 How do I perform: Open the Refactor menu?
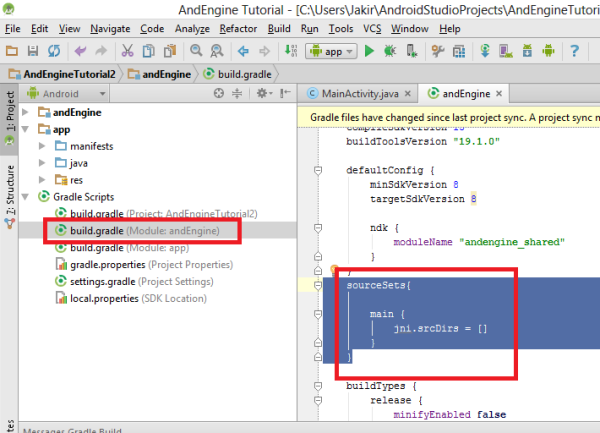(237, 29)
